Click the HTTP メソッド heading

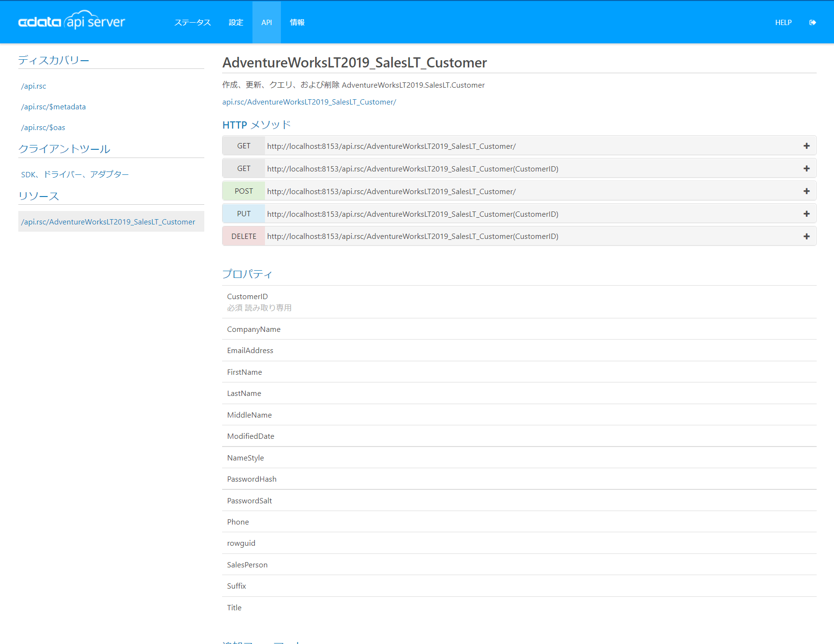(x=257, y=125)
